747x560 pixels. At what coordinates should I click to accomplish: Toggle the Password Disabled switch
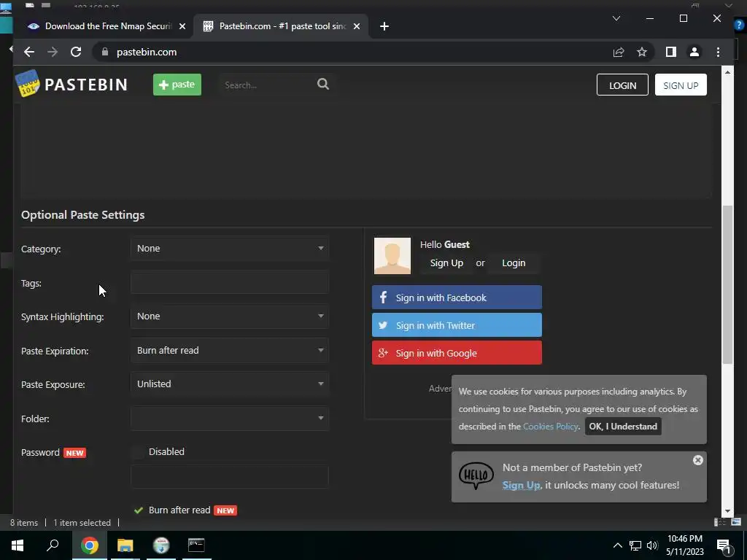(138, 452)
